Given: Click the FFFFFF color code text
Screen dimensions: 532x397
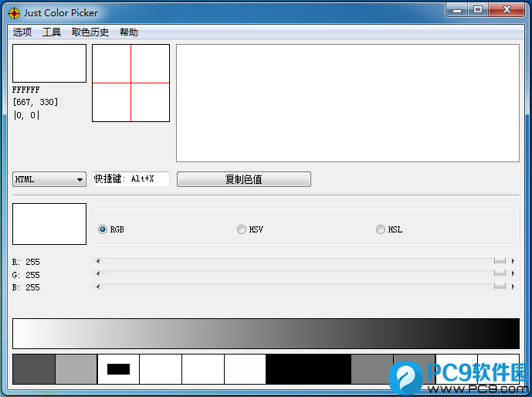Looking at the screenshot, I should pos(26,90).
